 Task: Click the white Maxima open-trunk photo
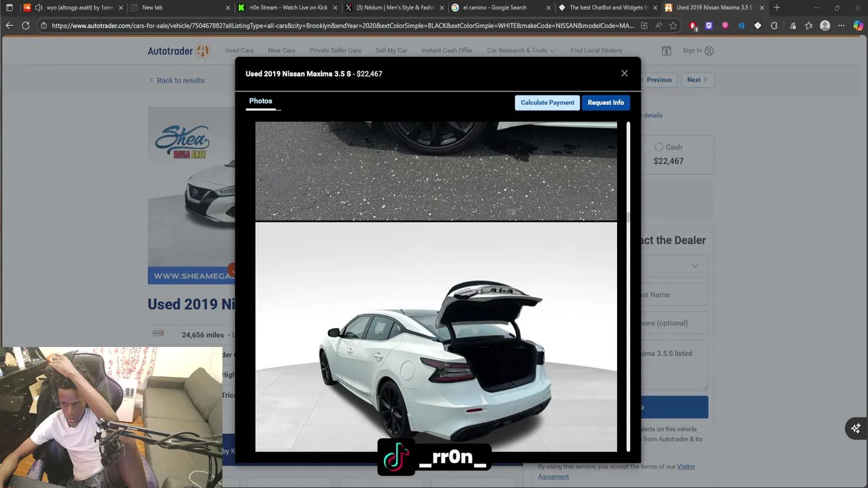(436, 337)
